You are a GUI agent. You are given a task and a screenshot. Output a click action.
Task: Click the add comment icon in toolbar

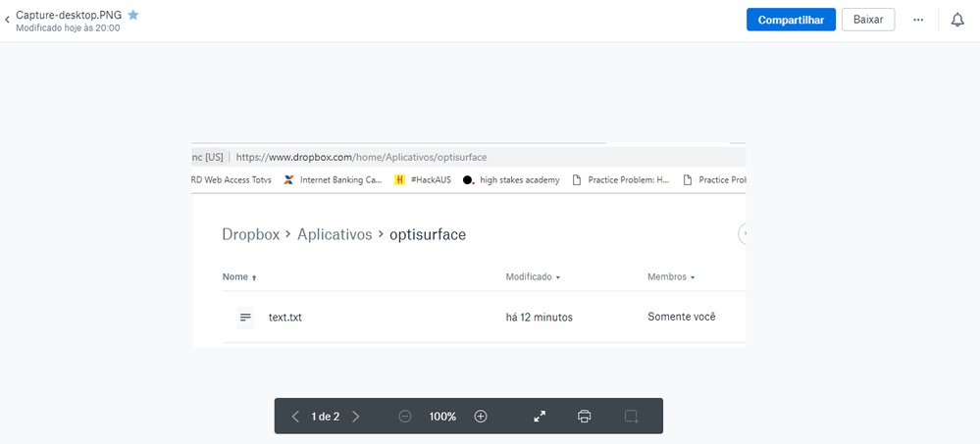[632, 417]
